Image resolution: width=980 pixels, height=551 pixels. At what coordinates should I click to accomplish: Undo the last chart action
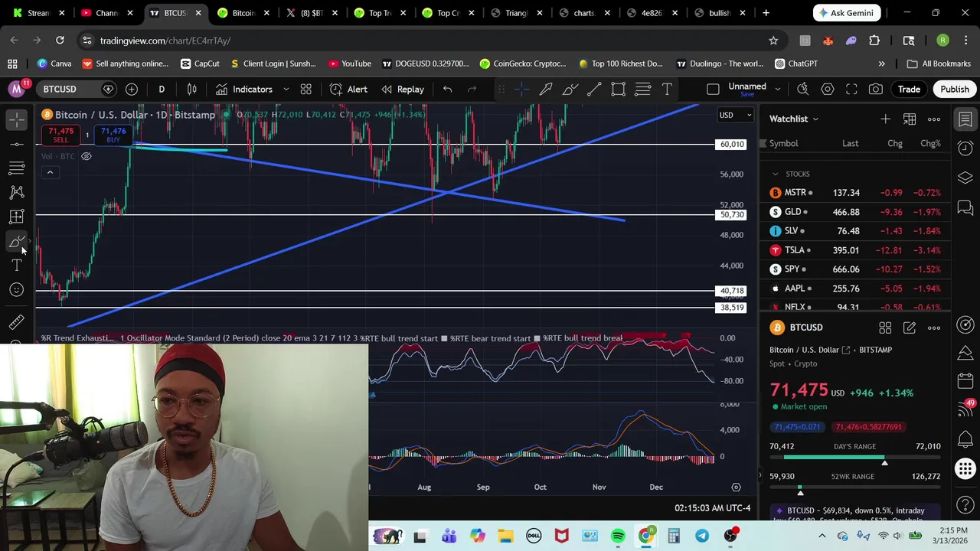click(447, 90)
